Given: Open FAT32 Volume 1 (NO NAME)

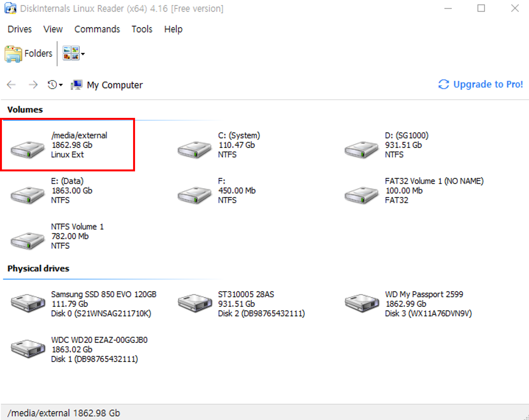Looking at the screenshot, I should pos(361,195).
